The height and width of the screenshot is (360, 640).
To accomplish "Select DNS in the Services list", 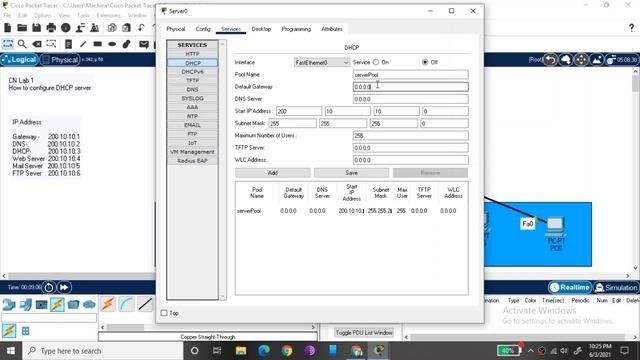I will pos(192,89).
